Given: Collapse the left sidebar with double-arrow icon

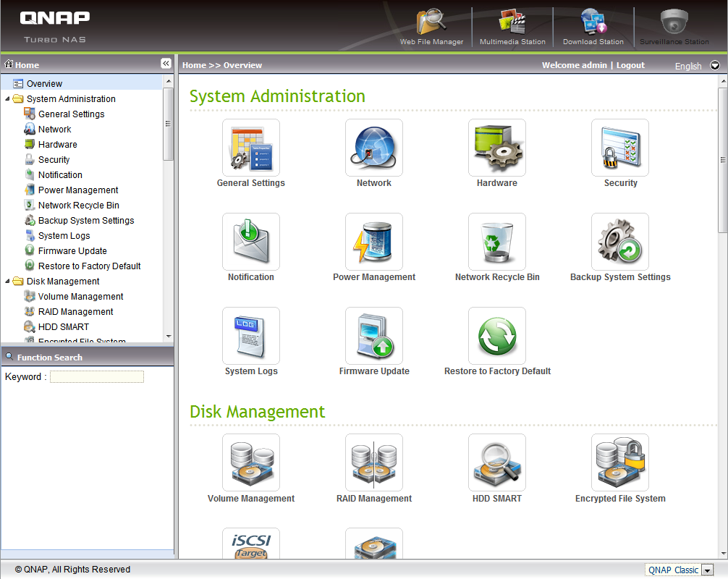Looking at the screenshot, I should (x=166, y=64).
